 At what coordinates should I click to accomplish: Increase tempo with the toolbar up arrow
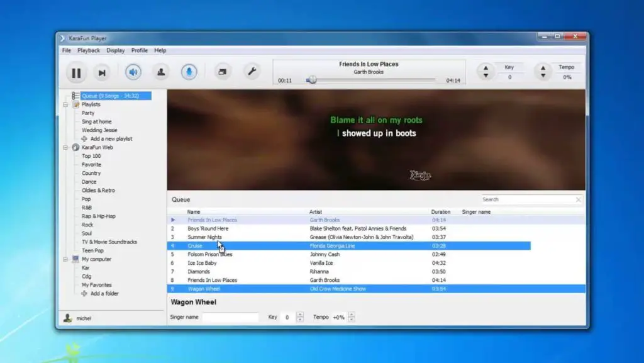[543, 68]
